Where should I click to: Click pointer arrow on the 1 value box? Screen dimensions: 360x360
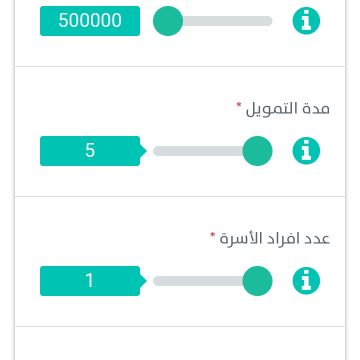(143, 281)
